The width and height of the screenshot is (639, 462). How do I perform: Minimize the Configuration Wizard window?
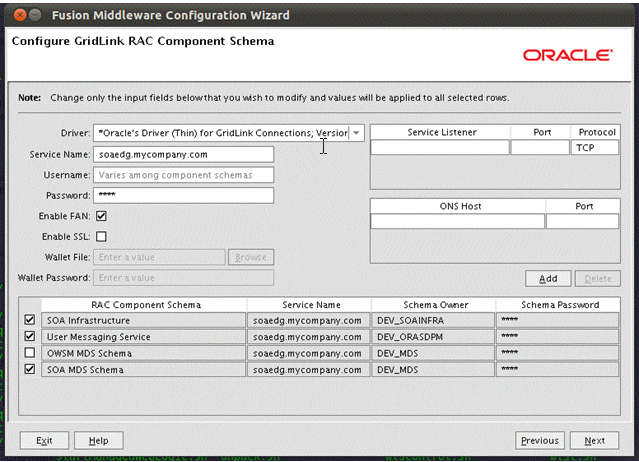point(35,15)
